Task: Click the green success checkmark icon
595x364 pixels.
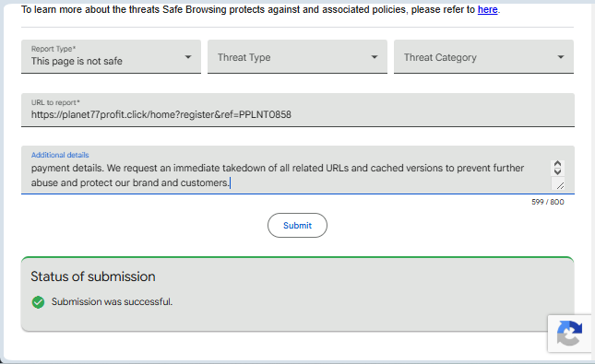Action: coord(38,302)
